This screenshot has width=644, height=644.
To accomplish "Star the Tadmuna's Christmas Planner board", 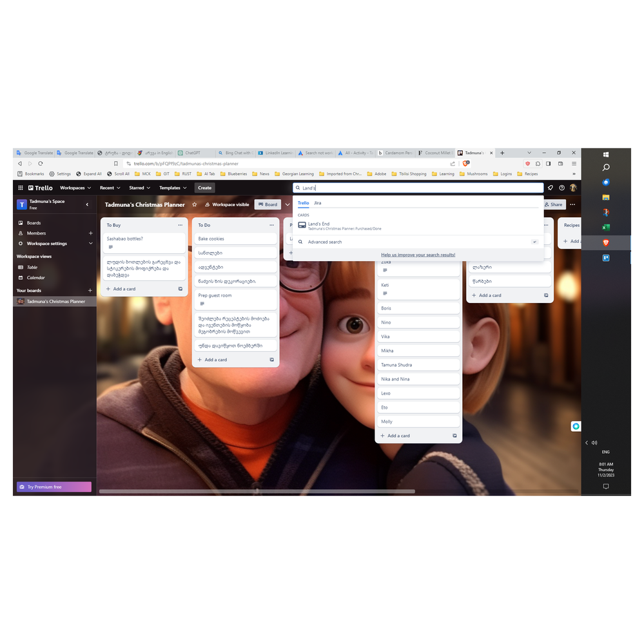I will 195,204.
